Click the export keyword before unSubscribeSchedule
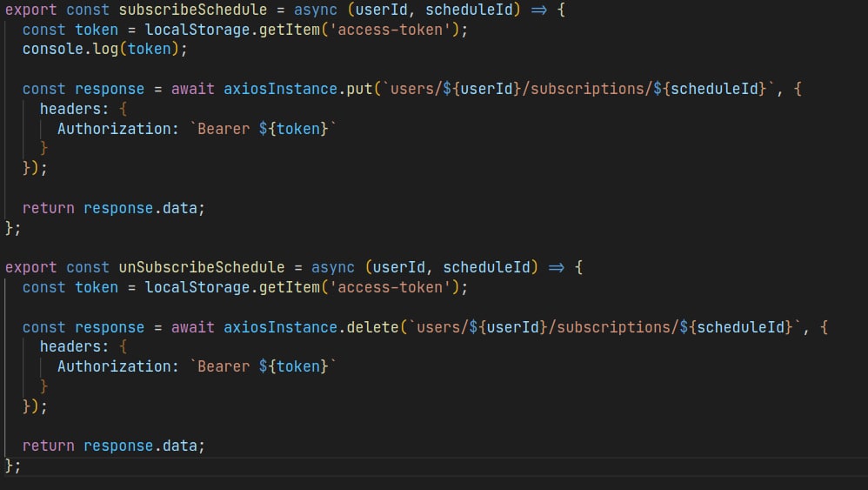Screen dimensions: 868x490 coord(30,267)
